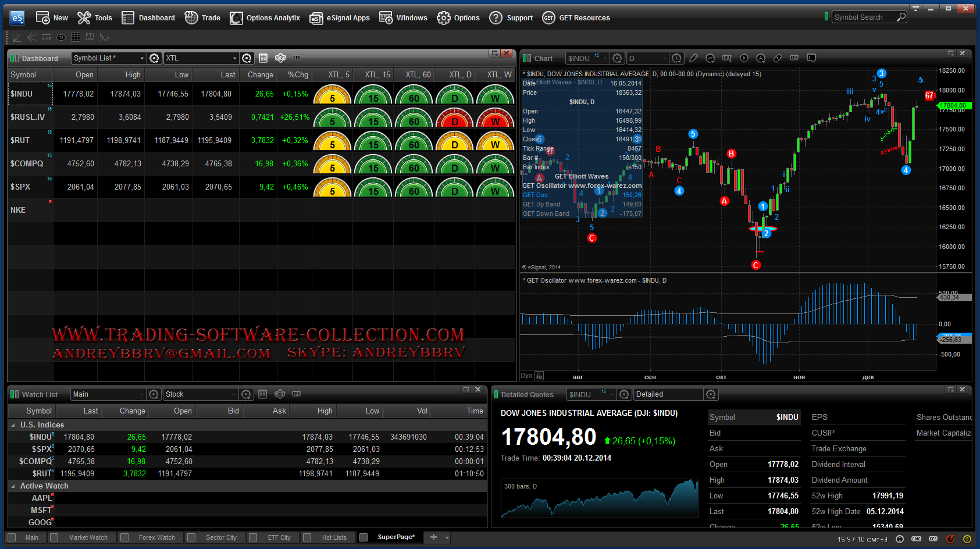Toggle the checkbox on the Hot Lists page tab
This screenshot has width=980, height=549.
tap(307, 537)
